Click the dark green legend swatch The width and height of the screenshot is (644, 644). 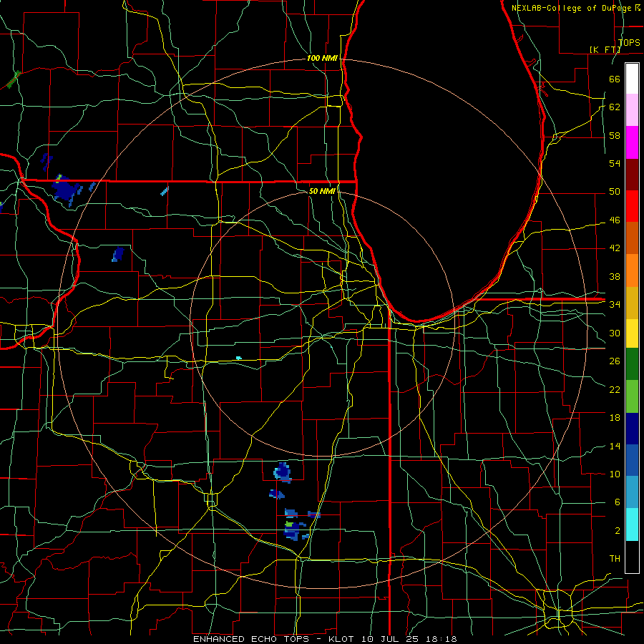(632, 364)
